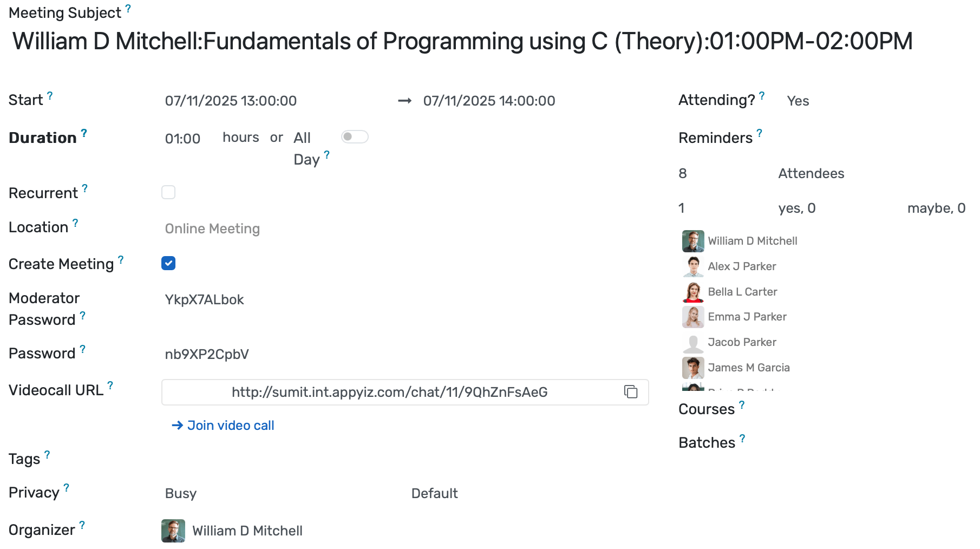The width and height of the screenshot is (980, 549).
Task: Click Bella L Carter's avatar
Action: [x=692, y=292]
